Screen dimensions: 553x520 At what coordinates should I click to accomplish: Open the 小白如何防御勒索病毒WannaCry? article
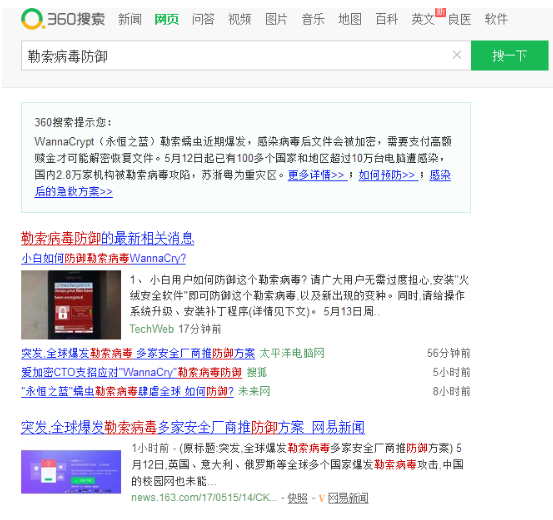pos(103,259)
